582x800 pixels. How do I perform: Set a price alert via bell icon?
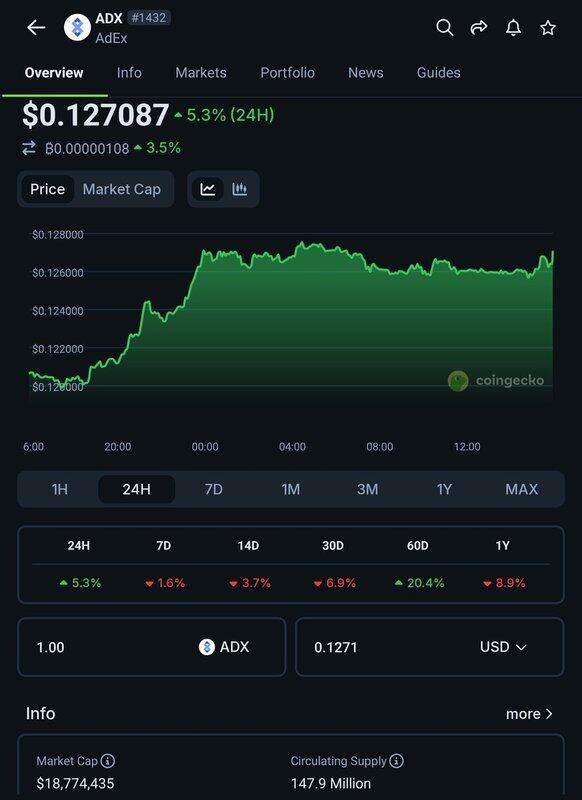click(x=513, y=28)
